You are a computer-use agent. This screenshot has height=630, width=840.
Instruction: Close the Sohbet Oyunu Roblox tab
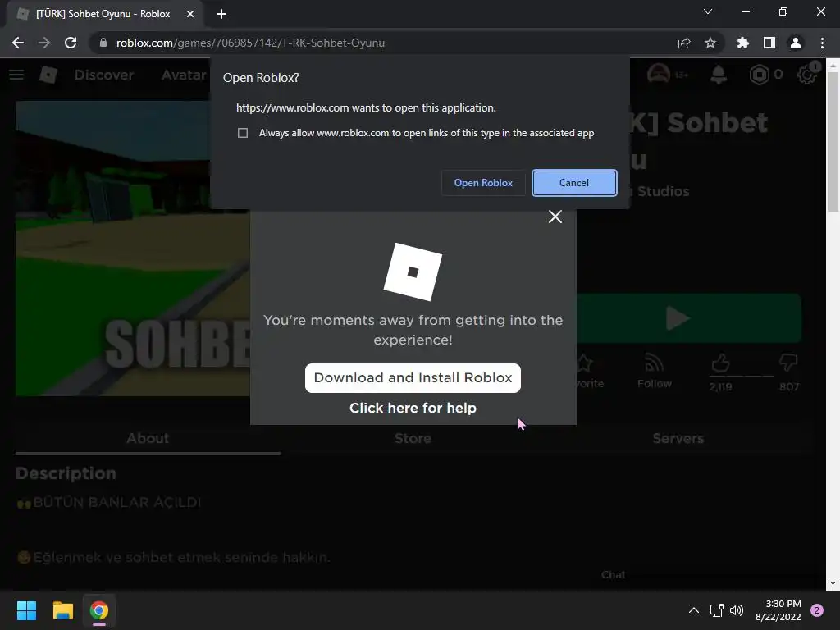click(x=190, y=14)
